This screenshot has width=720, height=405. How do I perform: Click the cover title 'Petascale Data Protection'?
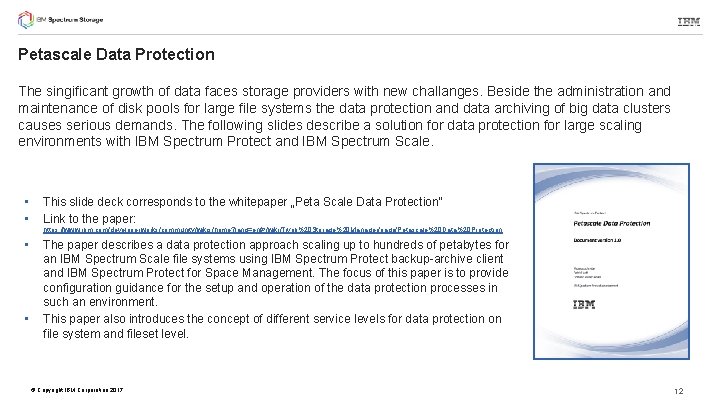[x=614, y=225]
